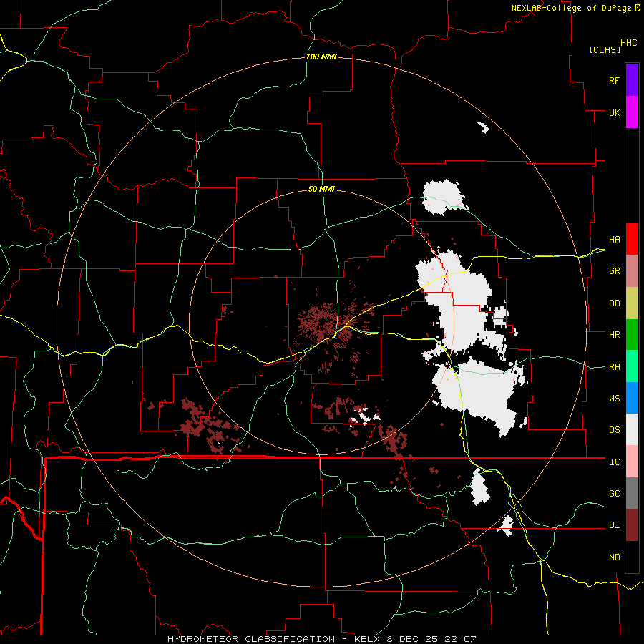
Task: Click the UK legend label
Action: (614, 112)
